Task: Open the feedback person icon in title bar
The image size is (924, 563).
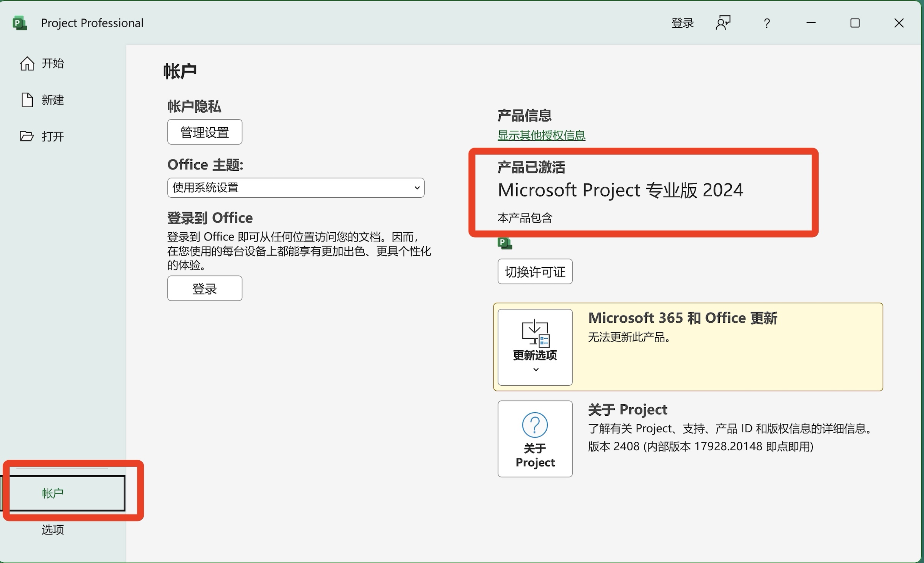Action: pos(723,23)
